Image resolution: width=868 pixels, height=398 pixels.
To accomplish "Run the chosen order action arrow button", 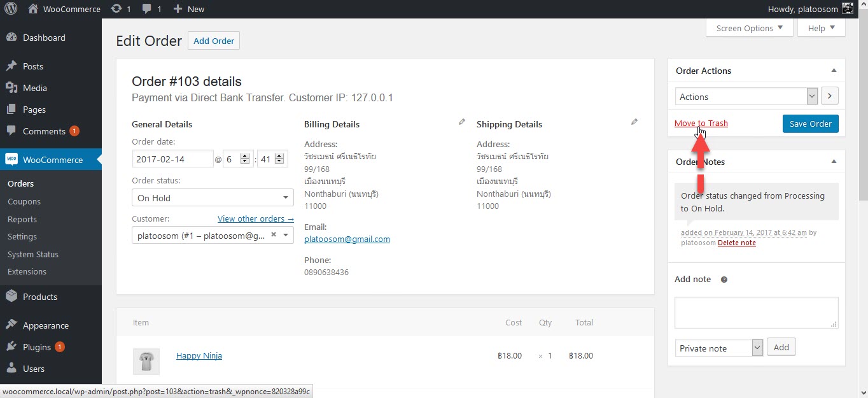I will point(830,97).
